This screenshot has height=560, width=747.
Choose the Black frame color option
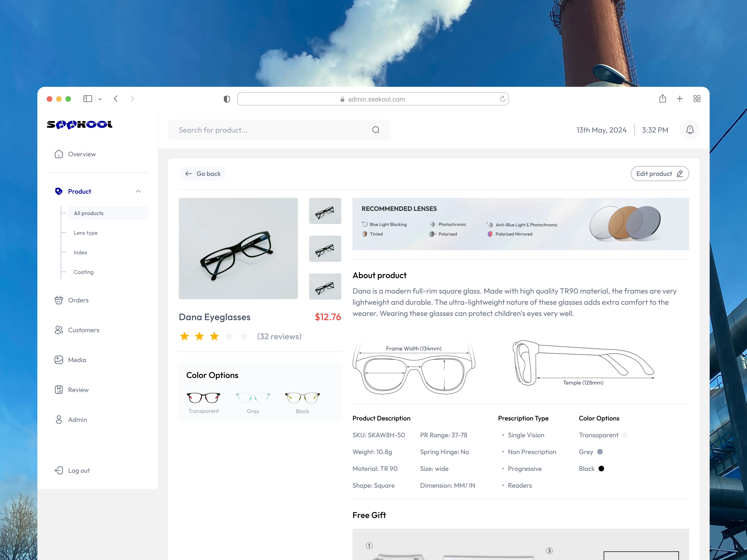coord(302,403)
